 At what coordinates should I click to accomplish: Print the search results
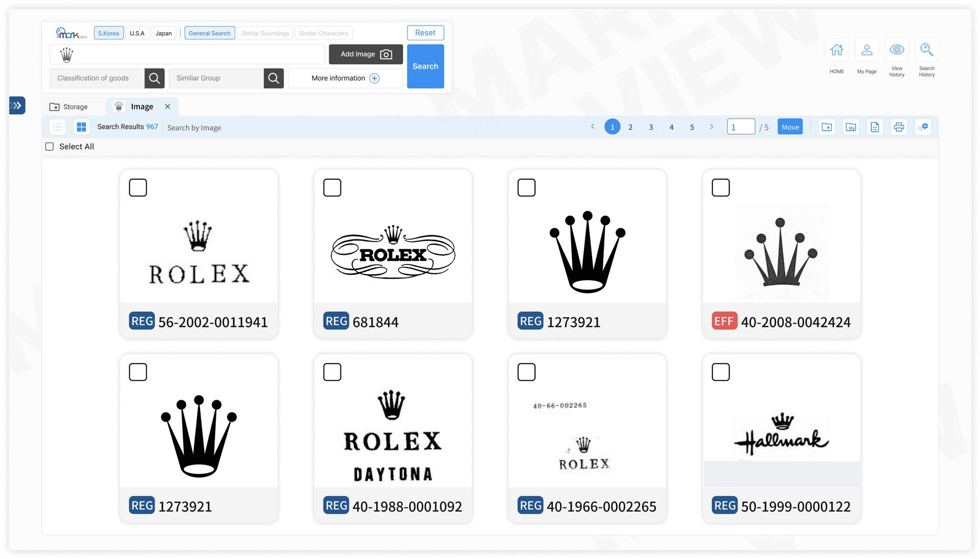[x=899, y=127]
